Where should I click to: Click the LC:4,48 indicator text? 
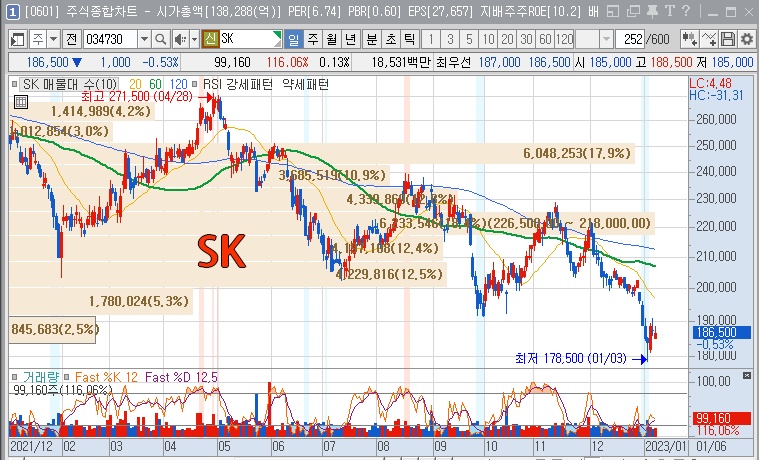710,83
